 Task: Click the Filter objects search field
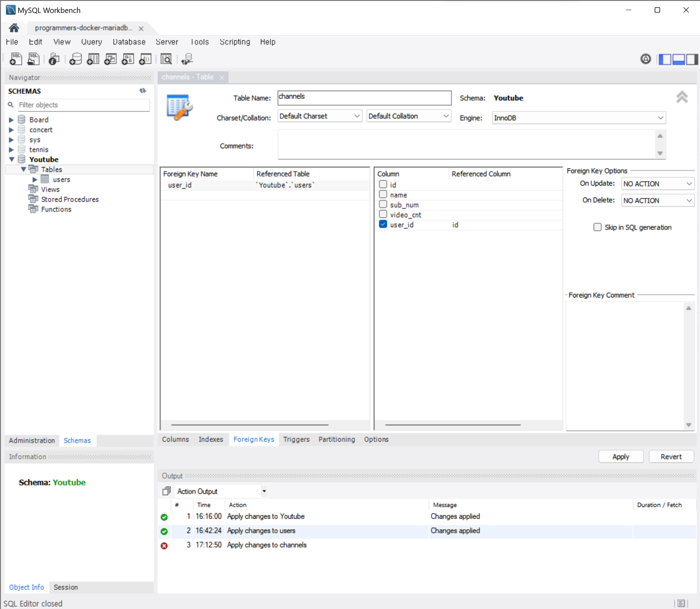click(84, 105)
